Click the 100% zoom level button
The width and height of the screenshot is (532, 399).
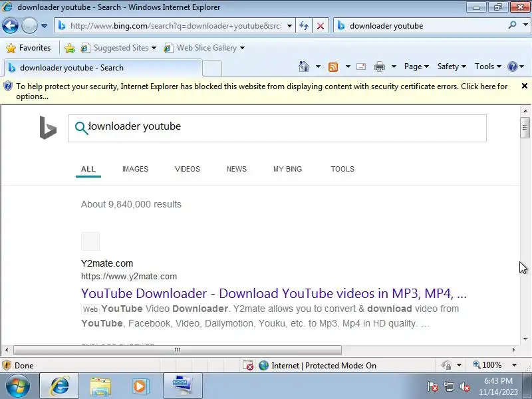click(487, 365)
